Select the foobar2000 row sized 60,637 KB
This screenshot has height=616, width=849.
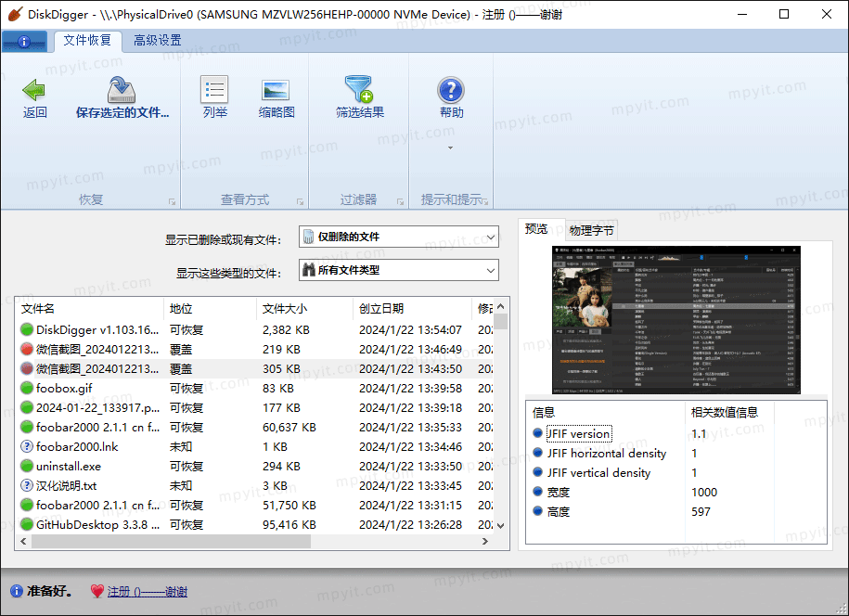(255, 427)
